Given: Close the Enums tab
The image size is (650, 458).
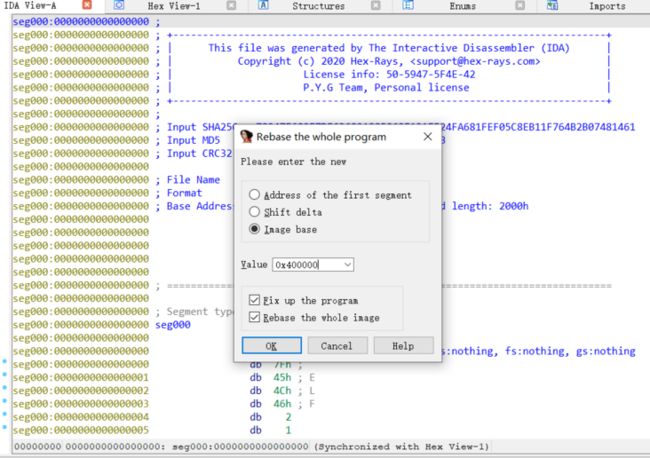Looking at the screenshot, I should point(522,6).
